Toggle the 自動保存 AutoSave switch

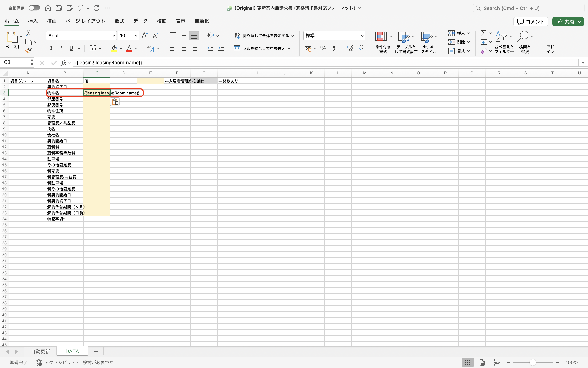pyautogui.click(x=34, y=8)
